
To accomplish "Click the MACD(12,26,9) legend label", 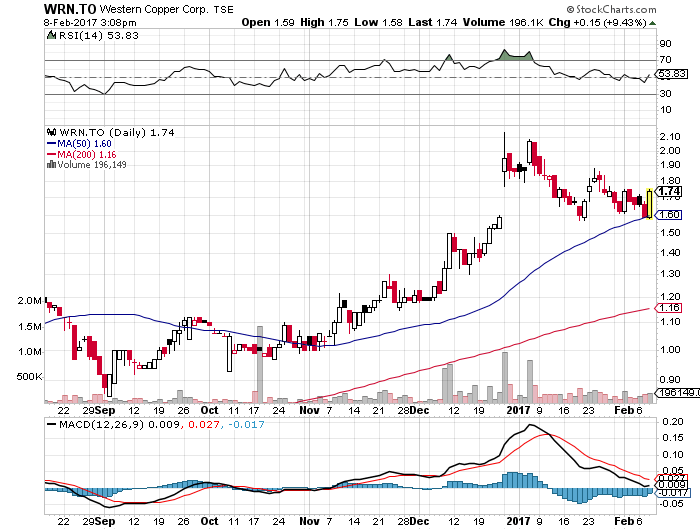I will tap(101, 424).
